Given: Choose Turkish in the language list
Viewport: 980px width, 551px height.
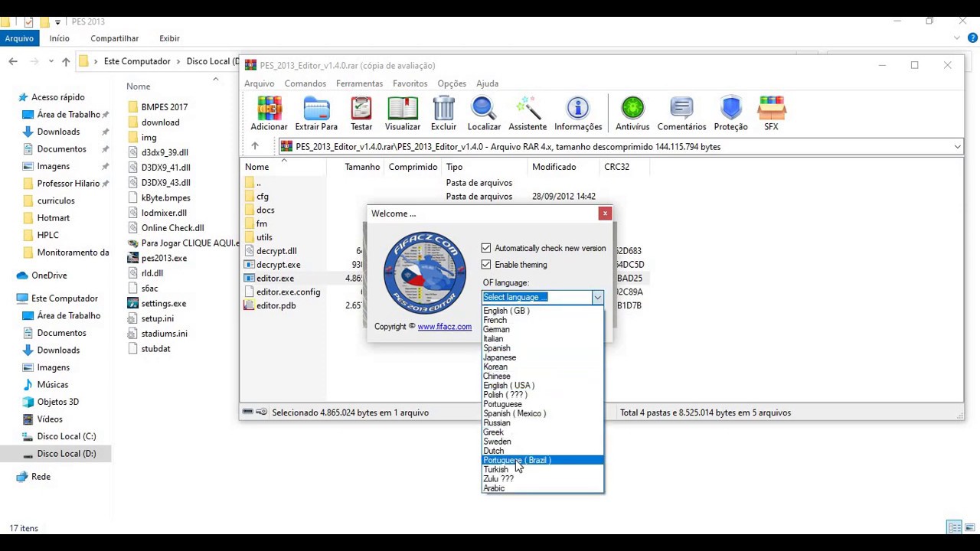Looking at the screenshot, I should (543, 469).
